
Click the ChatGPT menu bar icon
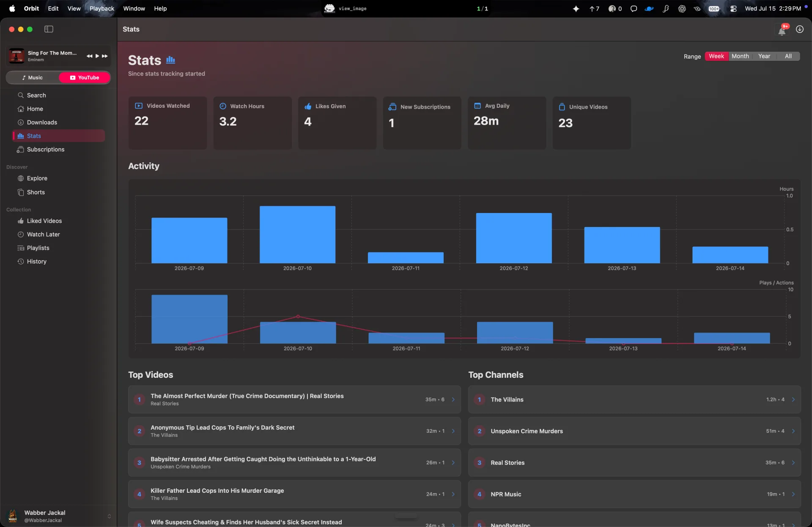(x=682, y=8)
